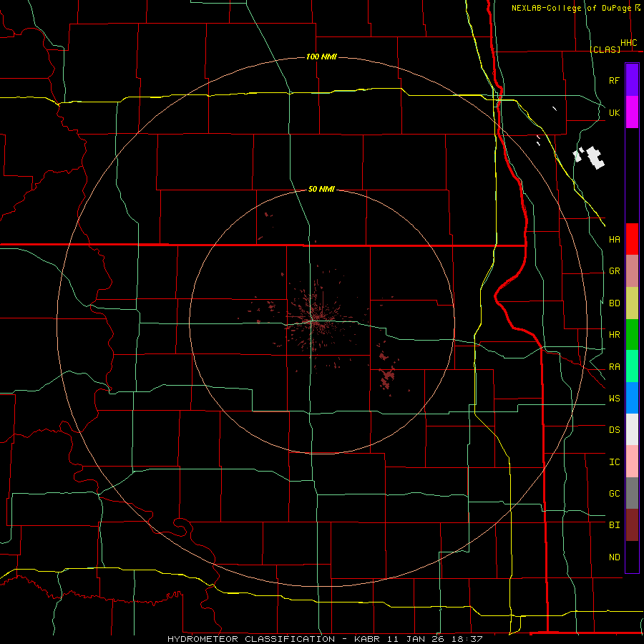Viewport: 644px width, 644px height.
Task: Select the IC pink legend swatch
Action: pyautogui.click(x=632, y=462)
